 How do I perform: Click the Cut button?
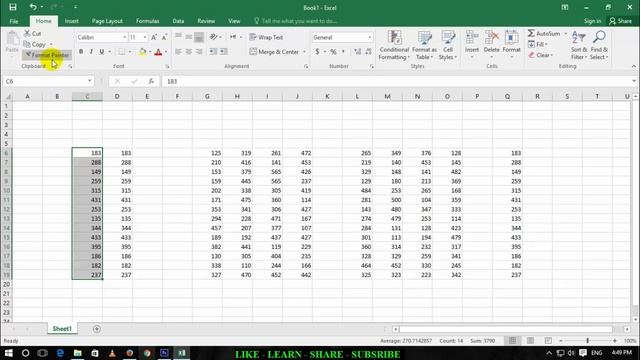pyautogui.click(x=33, y=33)
